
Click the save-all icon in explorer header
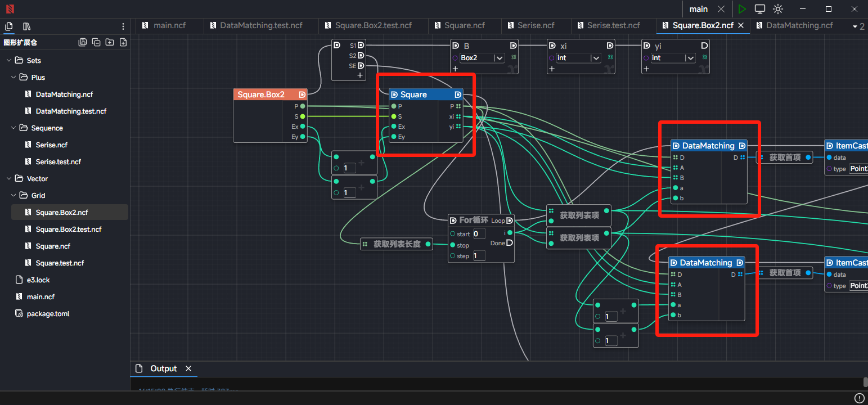(x=83, y=42)
